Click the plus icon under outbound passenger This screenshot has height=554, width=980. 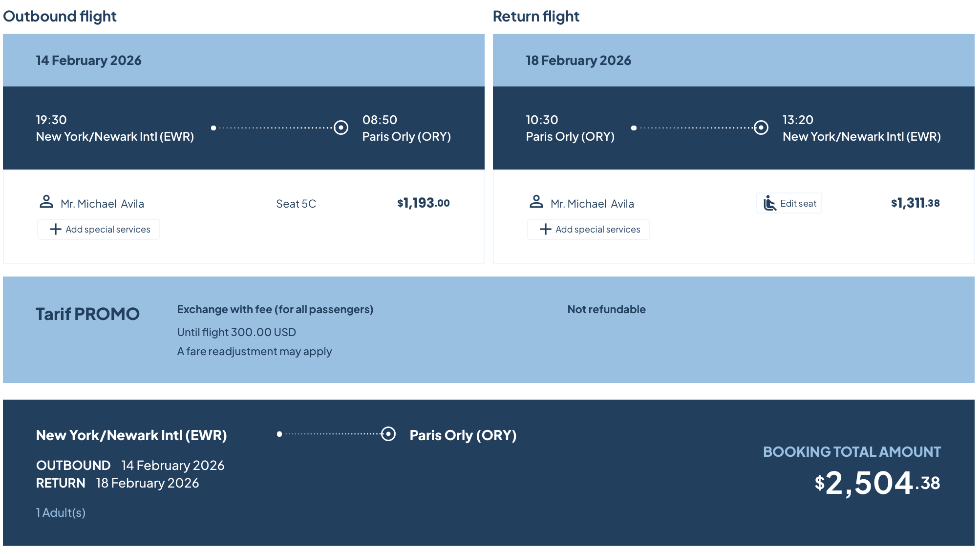56,229
